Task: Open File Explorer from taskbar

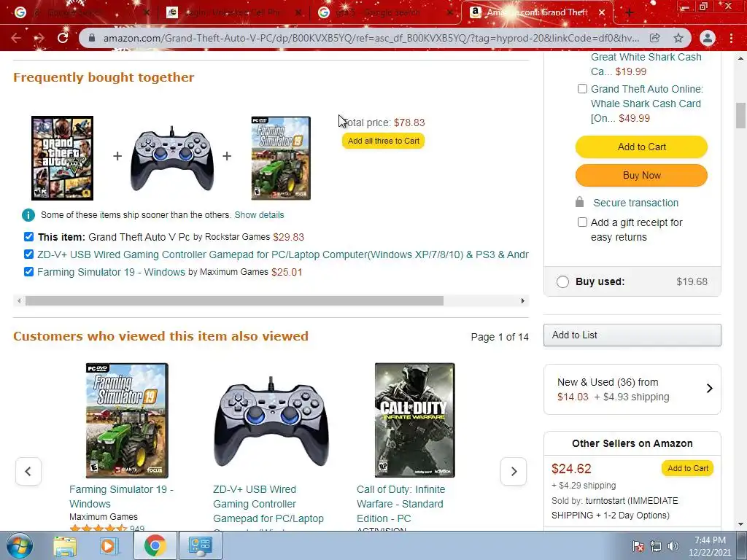Action: (65, 545)
